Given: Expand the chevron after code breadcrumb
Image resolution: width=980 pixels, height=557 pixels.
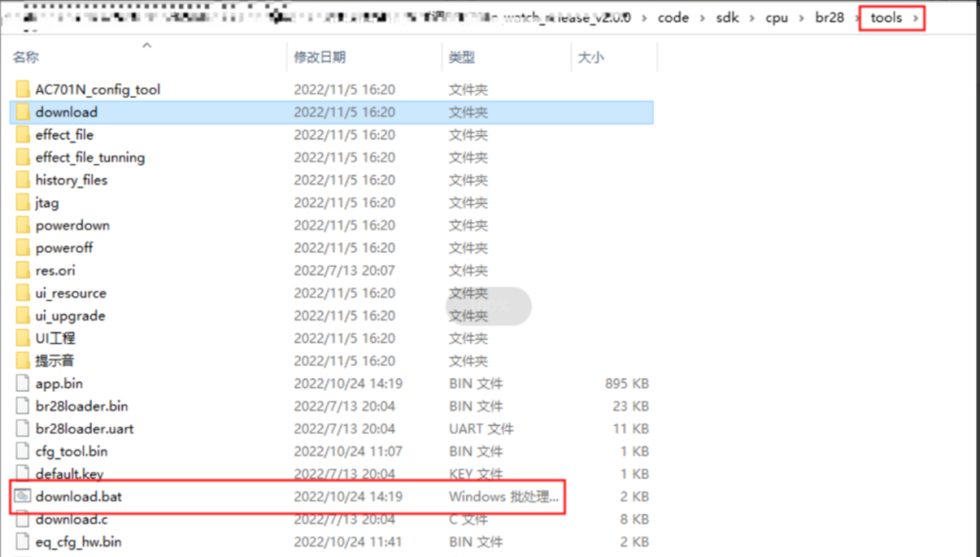Looking at the screenshot, I should 703,19.
